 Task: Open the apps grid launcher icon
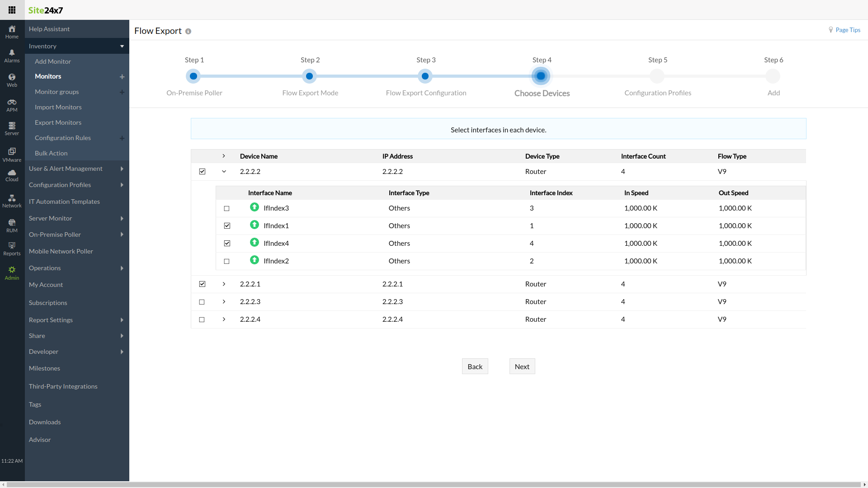(x=12, y=10)
